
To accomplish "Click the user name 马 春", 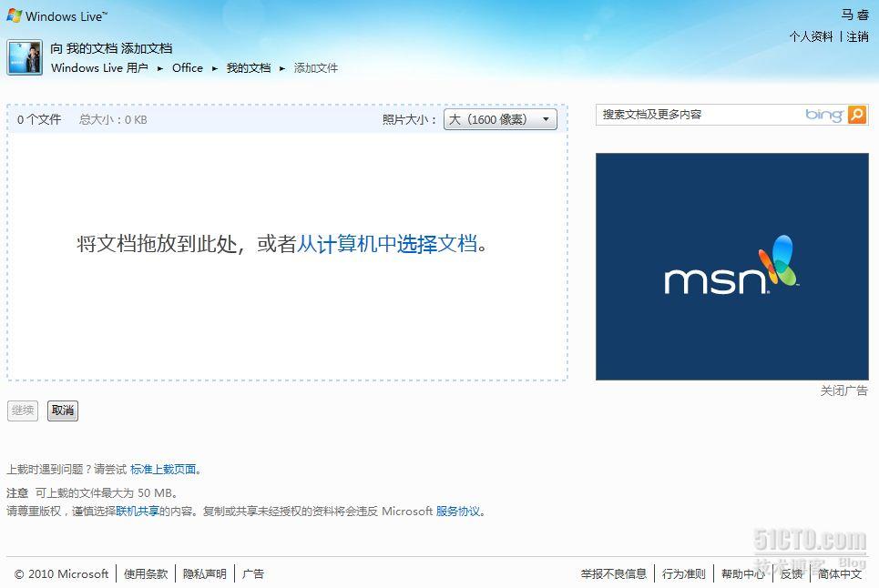I will coord(855,15).
